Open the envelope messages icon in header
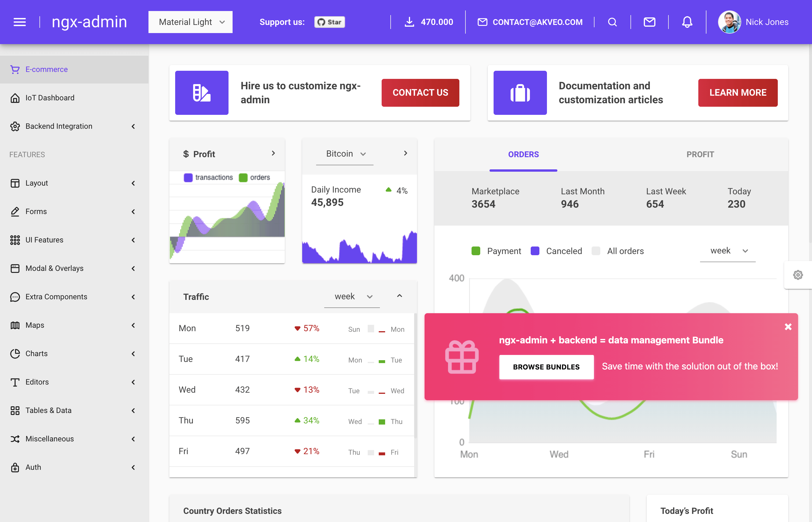Image resolution: width=812 pixels, height=522 pixels. (649, 22)
